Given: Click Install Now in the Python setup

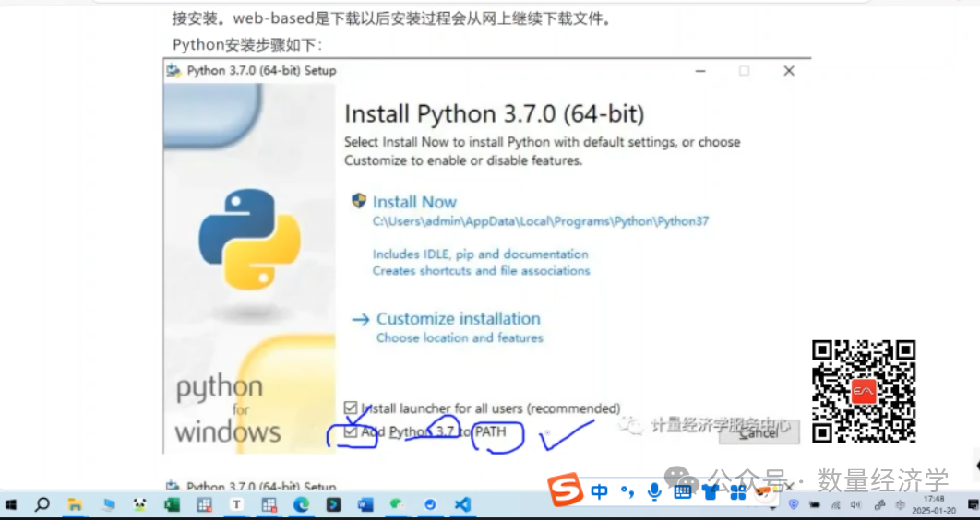Looking at the screenshot, I should (414, 202).
